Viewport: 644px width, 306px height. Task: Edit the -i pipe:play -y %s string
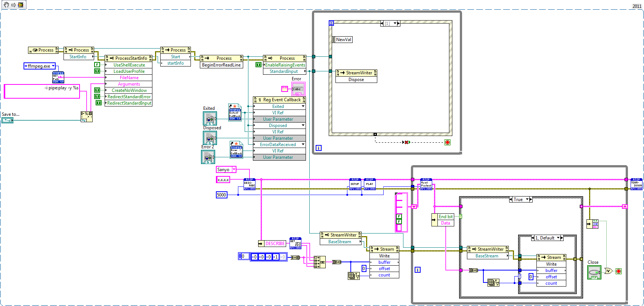pos(42,92)
